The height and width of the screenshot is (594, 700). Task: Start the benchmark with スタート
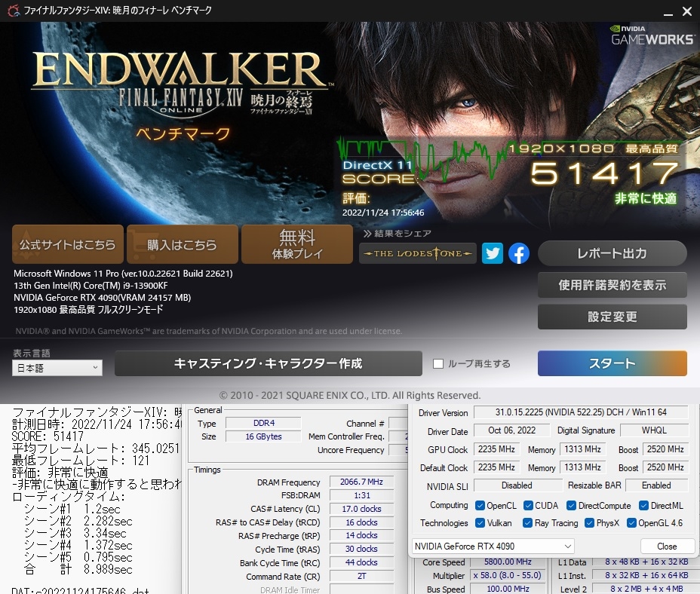point(612,363)
